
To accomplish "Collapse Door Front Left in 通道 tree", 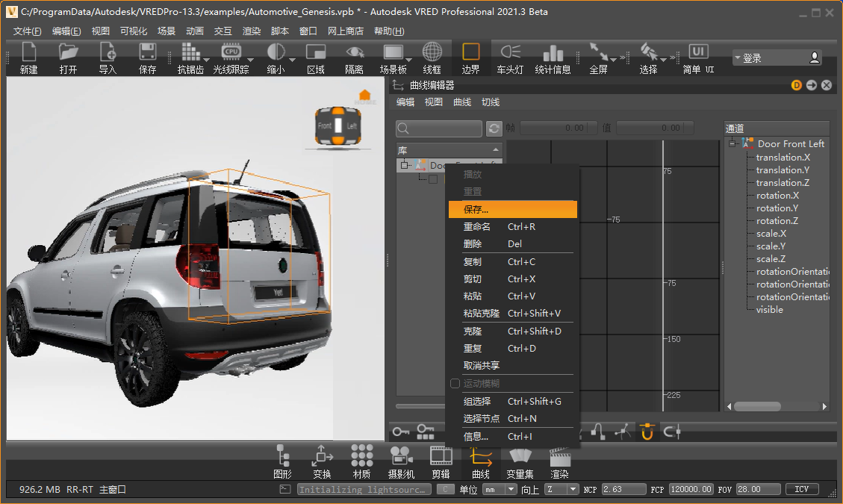I will 733,144.
